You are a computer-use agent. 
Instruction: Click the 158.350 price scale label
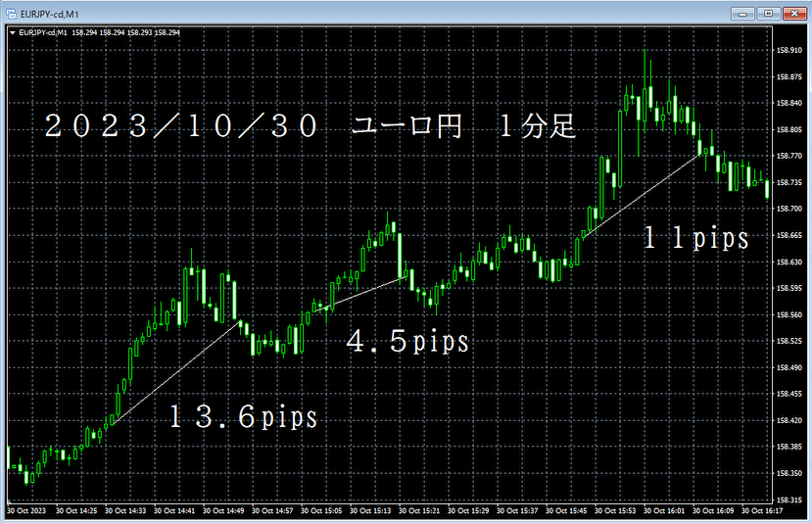789,473
